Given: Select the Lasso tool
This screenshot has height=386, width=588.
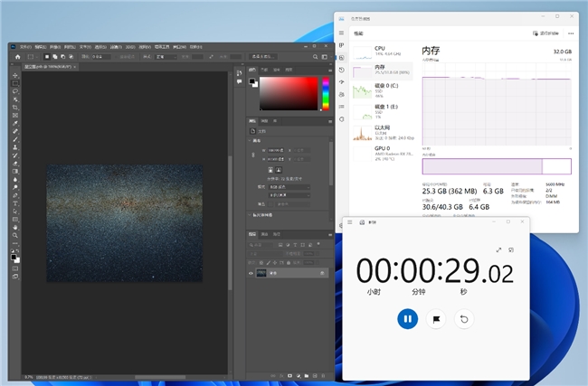Looking at the screenshot, I should pos(15,91).
